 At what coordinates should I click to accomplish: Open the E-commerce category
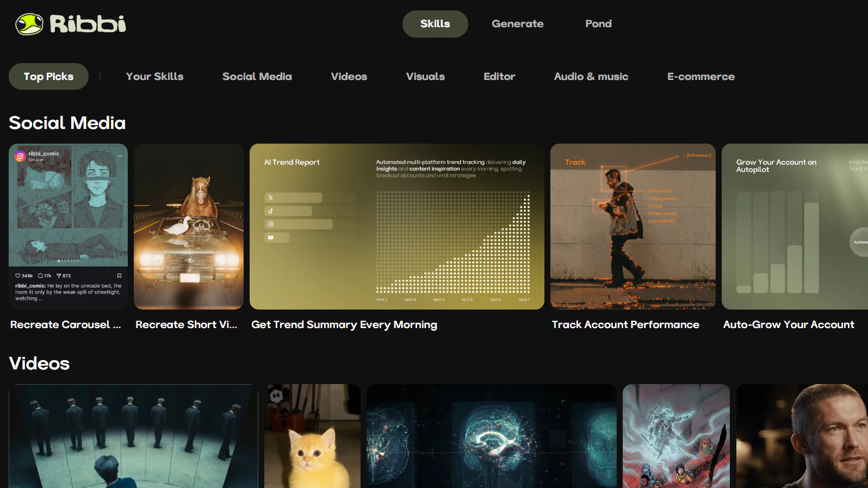point(700,77)
